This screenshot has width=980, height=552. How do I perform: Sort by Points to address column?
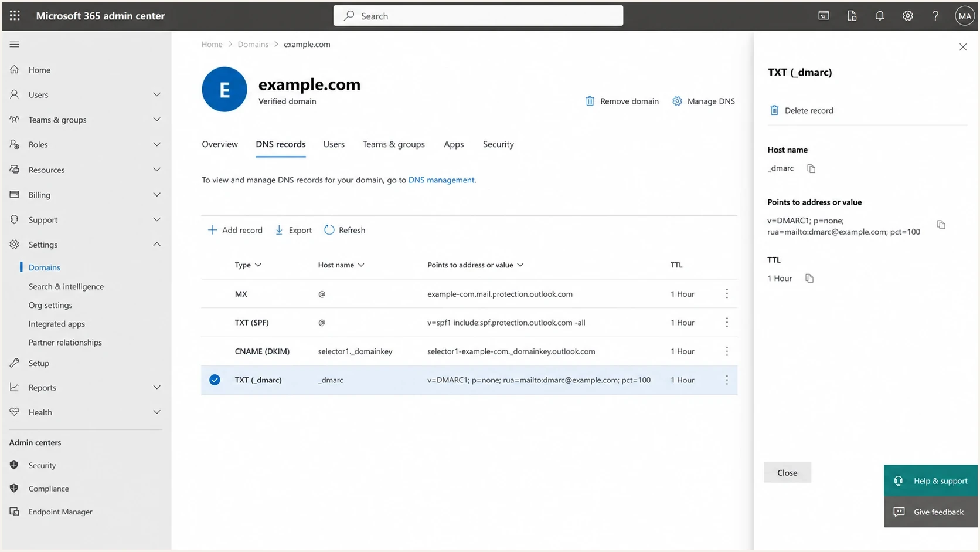(475, 265)
